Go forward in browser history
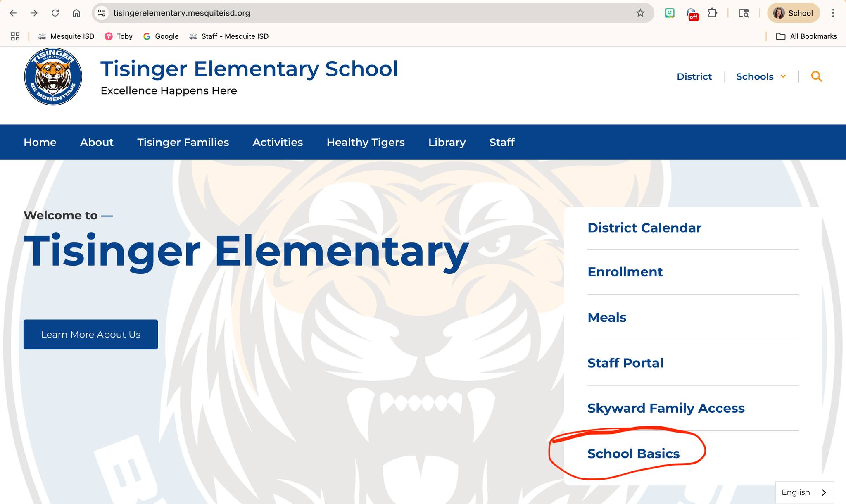 point(34,13)
